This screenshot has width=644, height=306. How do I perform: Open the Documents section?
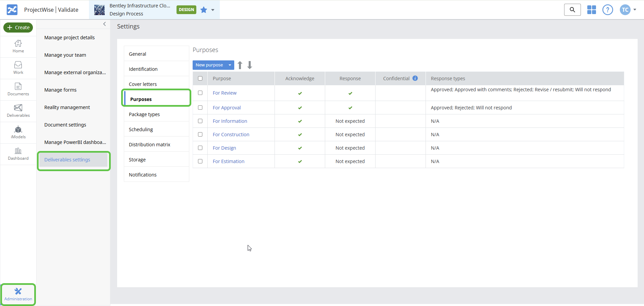coord(18,89)
